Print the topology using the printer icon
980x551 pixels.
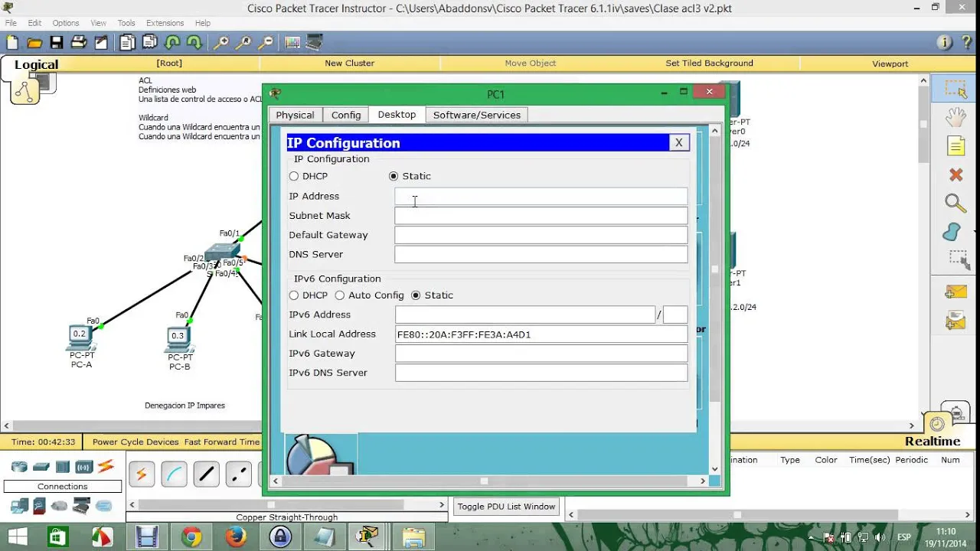coord(78,43)
